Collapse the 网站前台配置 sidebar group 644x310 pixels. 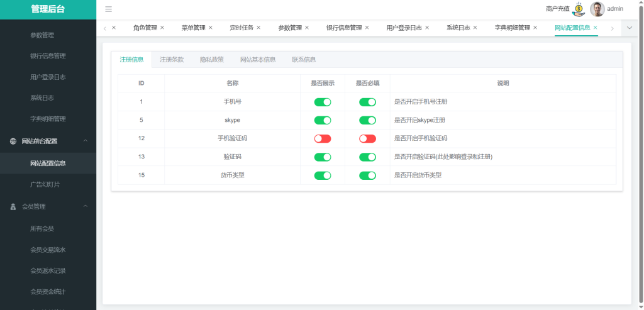(x=86, y=141)
